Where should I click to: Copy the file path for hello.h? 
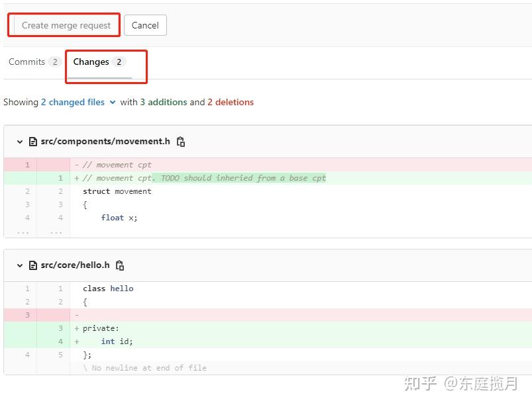[120, 265]
